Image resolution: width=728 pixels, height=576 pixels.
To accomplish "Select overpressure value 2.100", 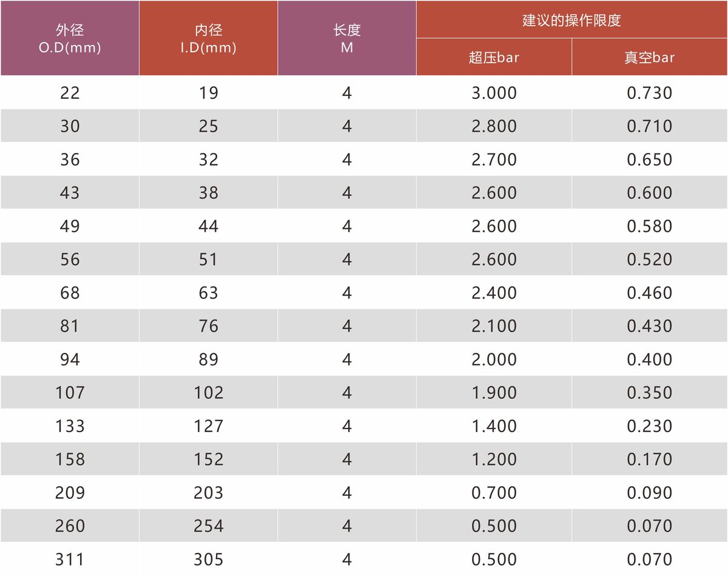I will [x=494, y=326].
